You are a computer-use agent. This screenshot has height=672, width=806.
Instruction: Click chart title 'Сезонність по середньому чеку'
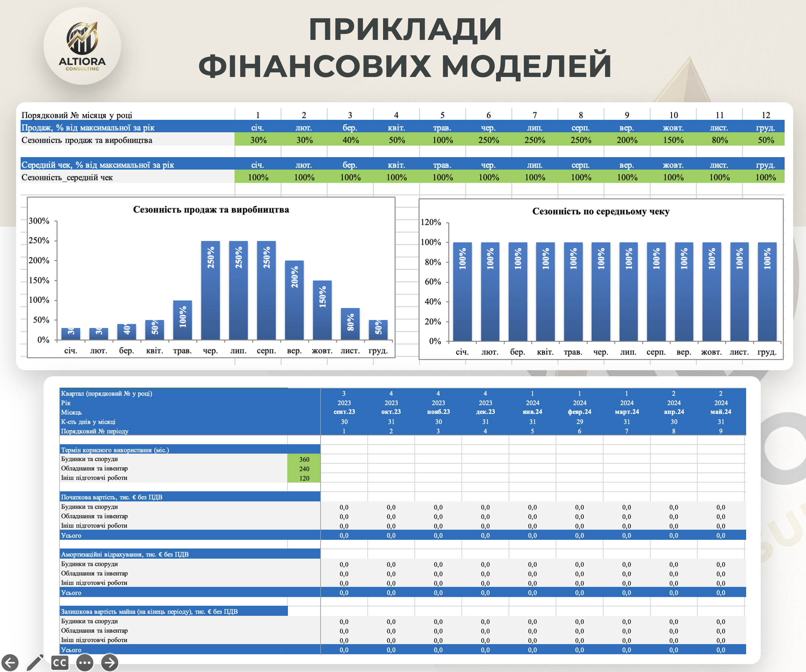point(601,211)
